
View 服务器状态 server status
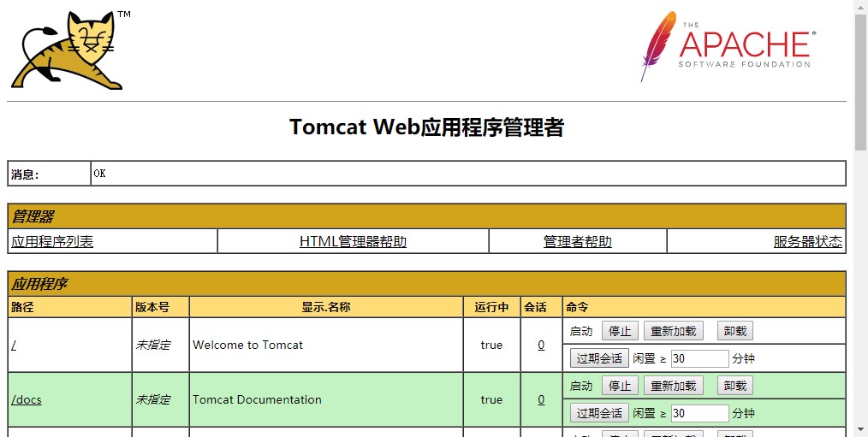807,242
